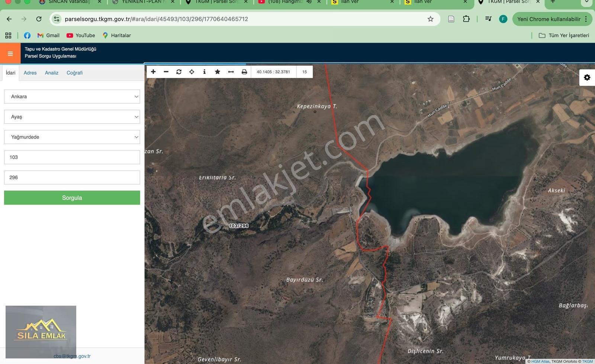
Task: Open the star favorites tool
Action: point(218,72)
